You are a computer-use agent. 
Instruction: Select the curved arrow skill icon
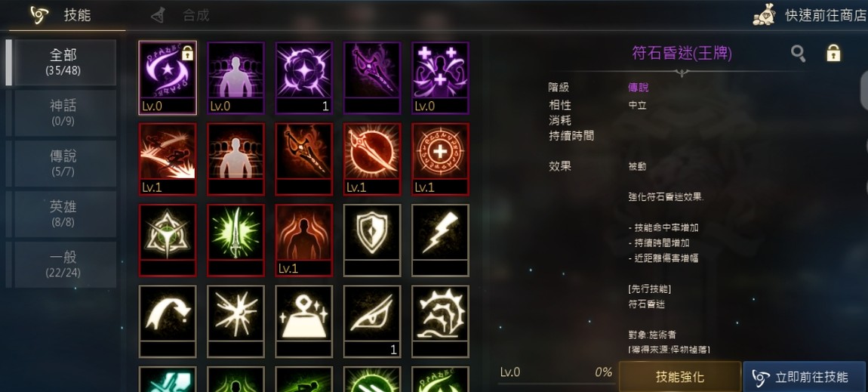[168, 321]
